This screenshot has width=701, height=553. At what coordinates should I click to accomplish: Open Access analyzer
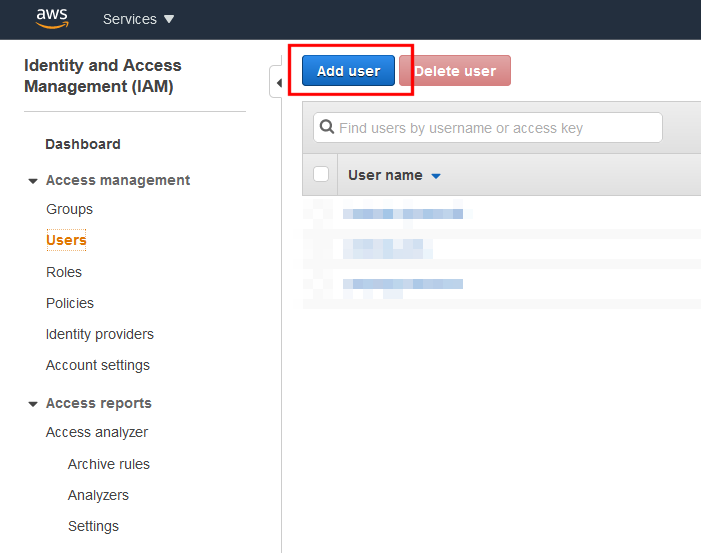click(x=97, y=432)
